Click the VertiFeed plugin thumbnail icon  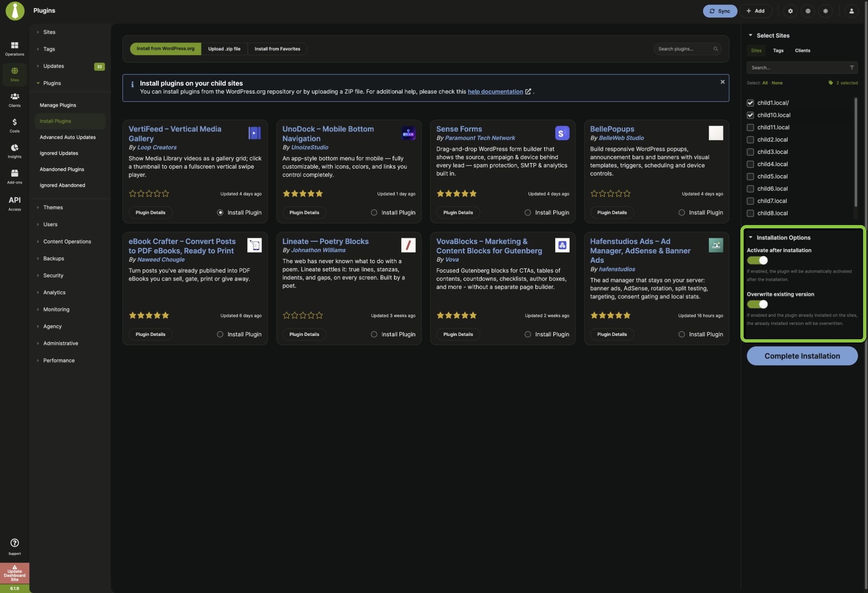point(254,133)
